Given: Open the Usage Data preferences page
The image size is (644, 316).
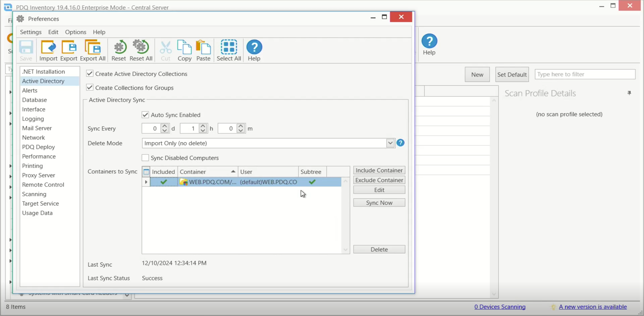Looking at the screenshot, I should [x=50, y=213].
